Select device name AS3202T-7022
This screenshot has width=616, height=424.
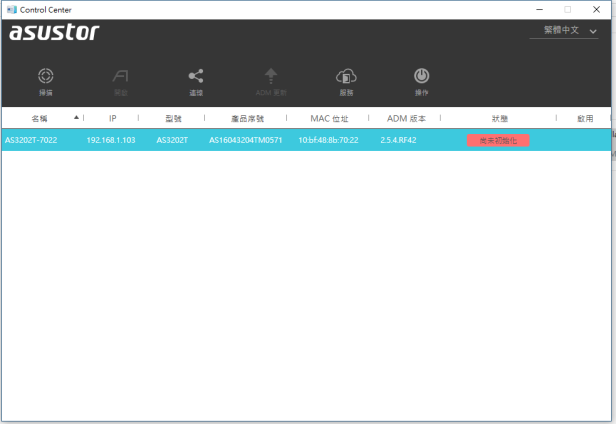[x=31, y=140]
